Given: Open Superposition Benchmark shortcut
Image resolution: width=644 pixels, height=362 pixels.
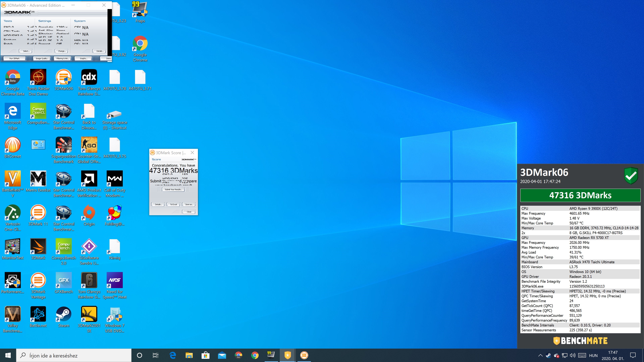Looking at the screenshot, I should coord(64,150).
